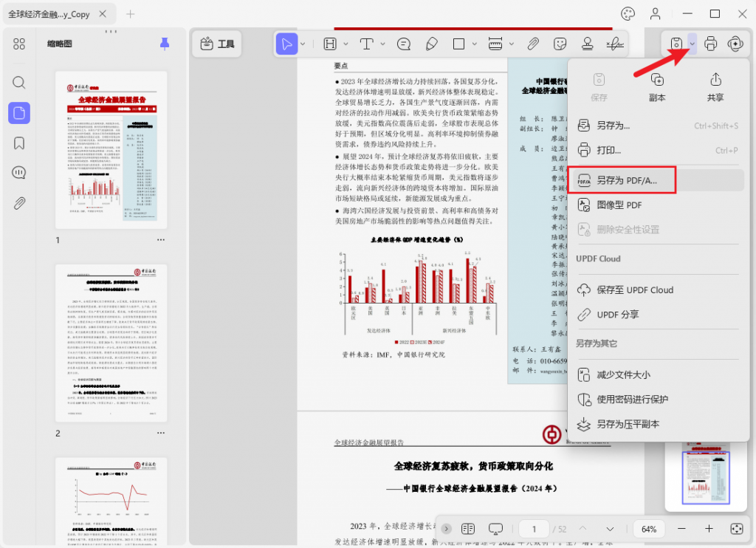Zoom in with plus button
756x548 pixels.
tap(709, 530)
